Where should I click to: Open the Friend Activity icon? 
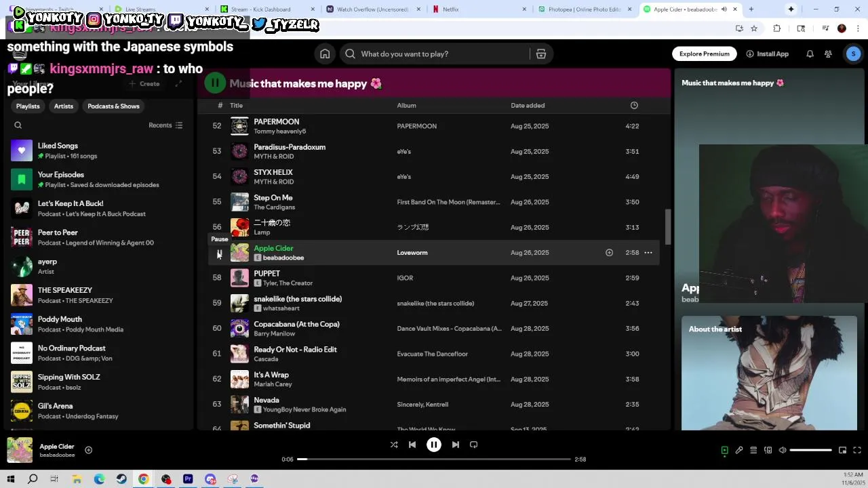point(828,54)
